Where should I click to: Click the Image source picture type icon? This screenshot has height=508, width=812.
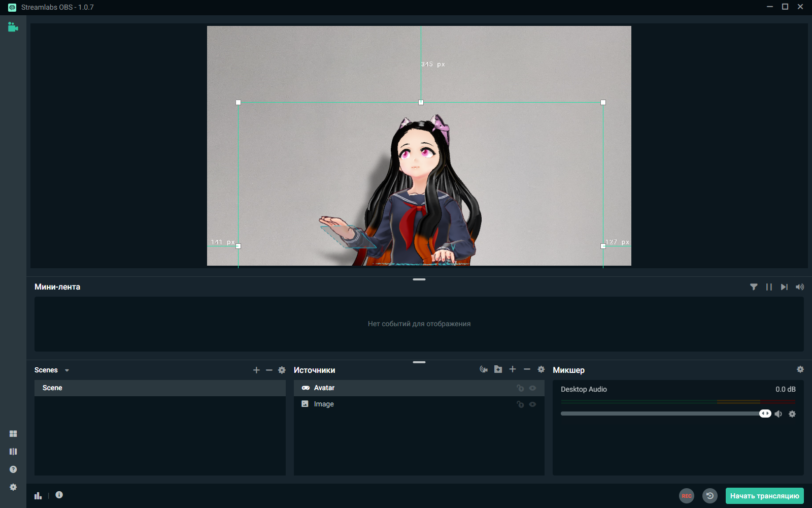tap(305, 404)
